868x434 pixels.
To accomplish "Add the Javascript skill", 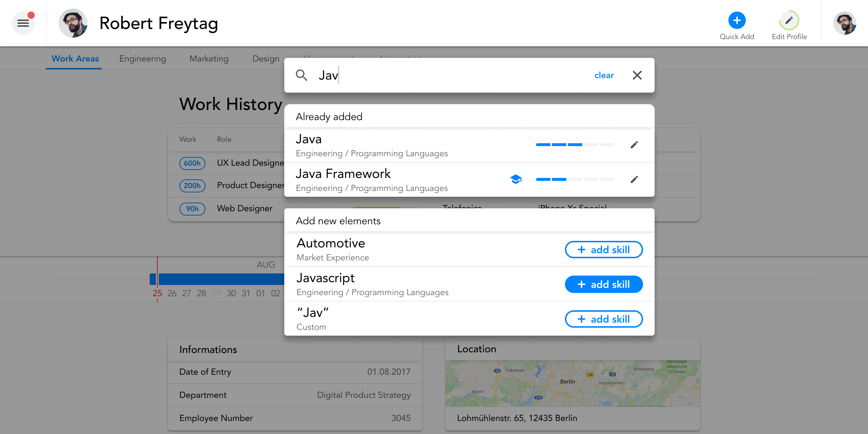I will click(x=604, y=284).
